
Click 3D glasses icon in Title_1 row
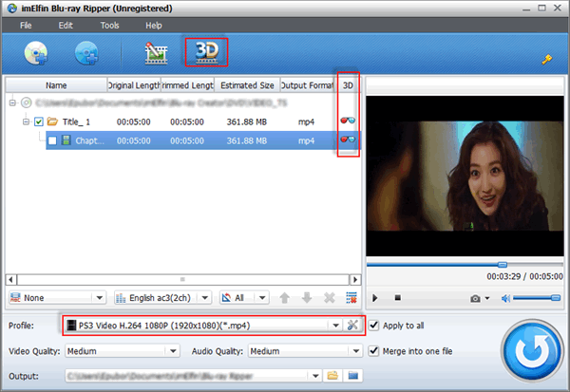click(x=348, y=121)
